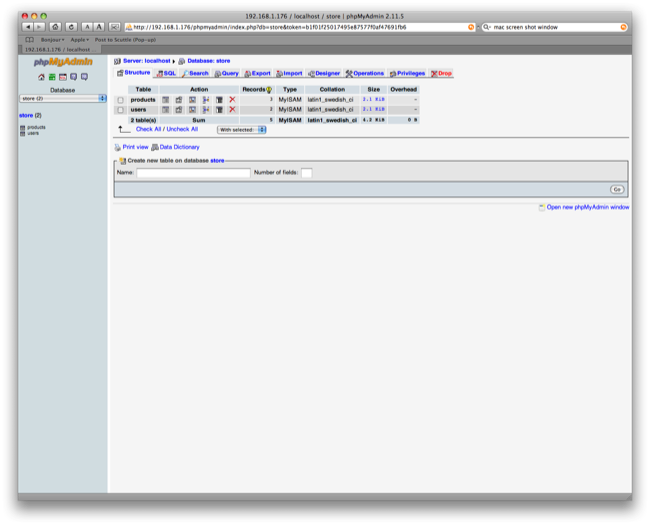Click the Browse icon for products table
This screenshot has height=525, width=650.
pyautogui.click(x=165, y=100)
